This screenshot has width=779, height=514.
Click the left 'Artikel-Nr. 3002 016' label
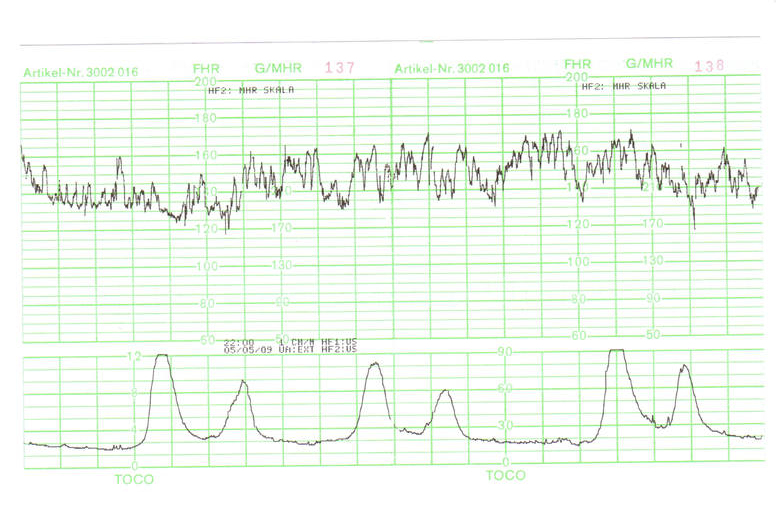80,72
